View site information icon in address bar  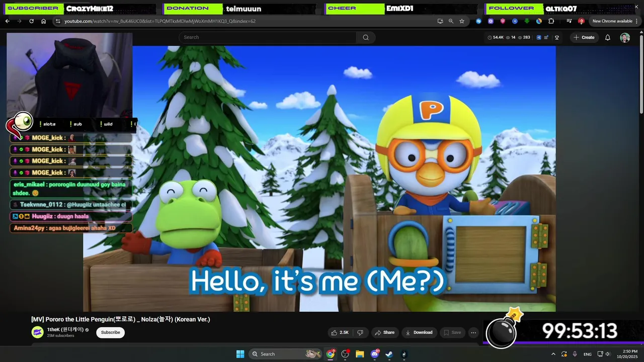click(x=58, y=21)
